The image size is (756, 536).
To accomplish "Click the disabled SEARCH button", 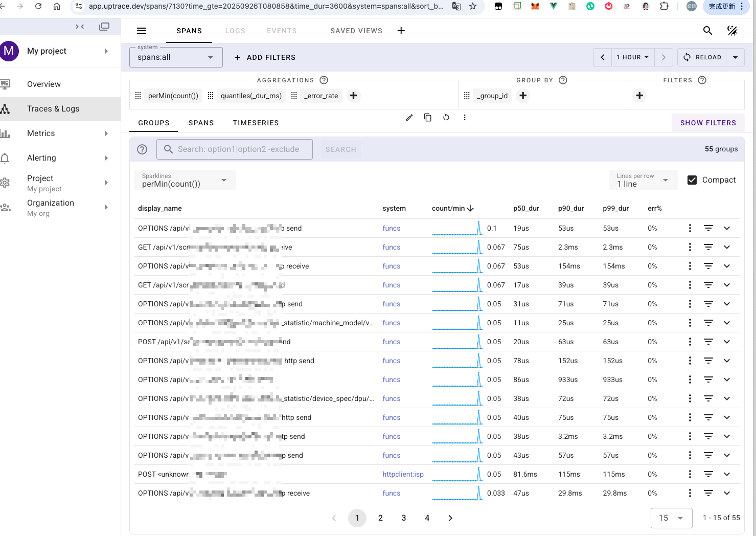I will 341,149.
